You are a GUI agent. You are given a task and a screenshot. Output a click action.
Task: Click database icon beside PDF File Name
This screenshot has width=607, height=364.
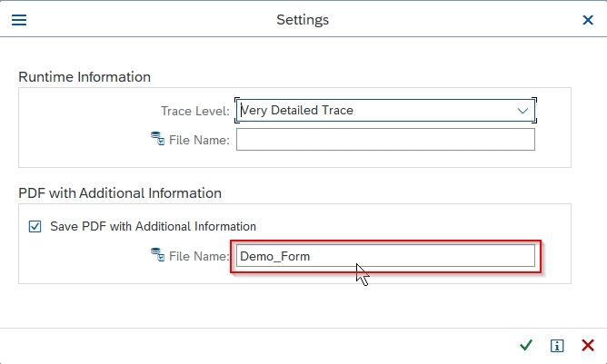click(157, 254)
